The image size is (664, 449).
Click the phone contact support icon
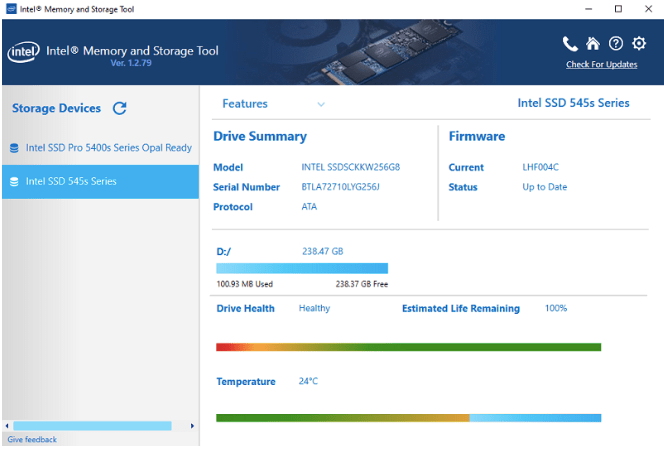(570, 44)
